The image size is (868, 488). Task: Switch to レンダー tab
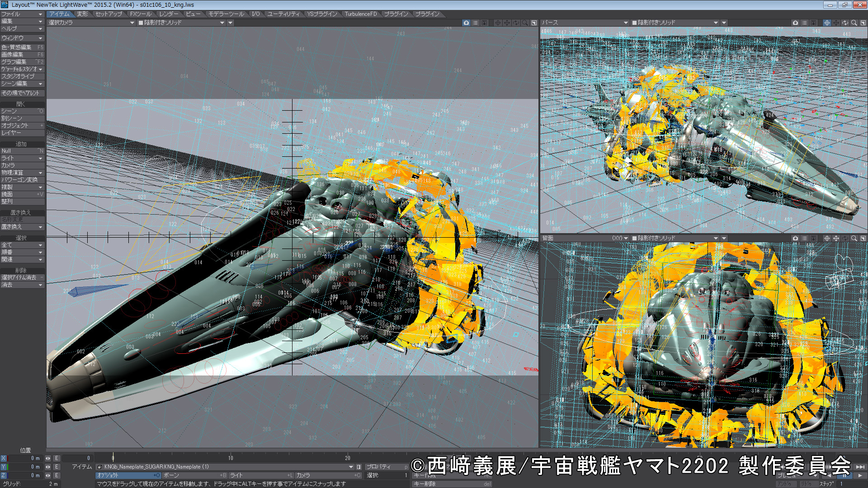pos(169,14)
